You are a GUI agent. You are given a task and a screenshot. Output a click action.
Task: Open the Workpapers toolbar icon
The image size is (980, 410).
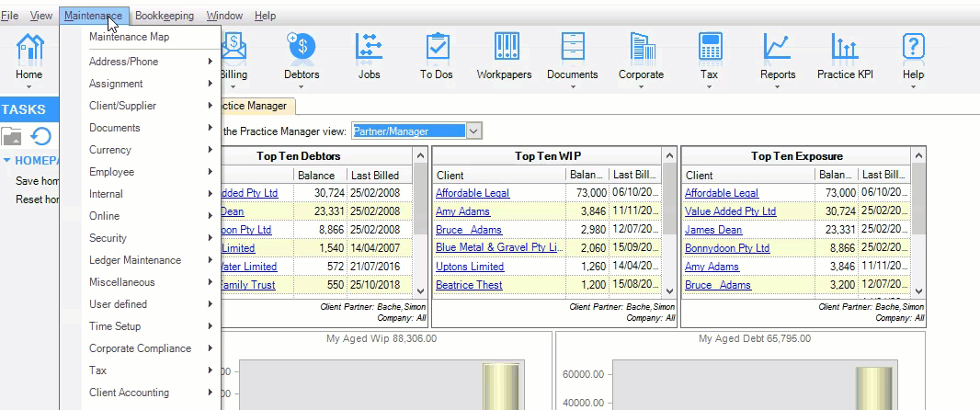point(505,47)
